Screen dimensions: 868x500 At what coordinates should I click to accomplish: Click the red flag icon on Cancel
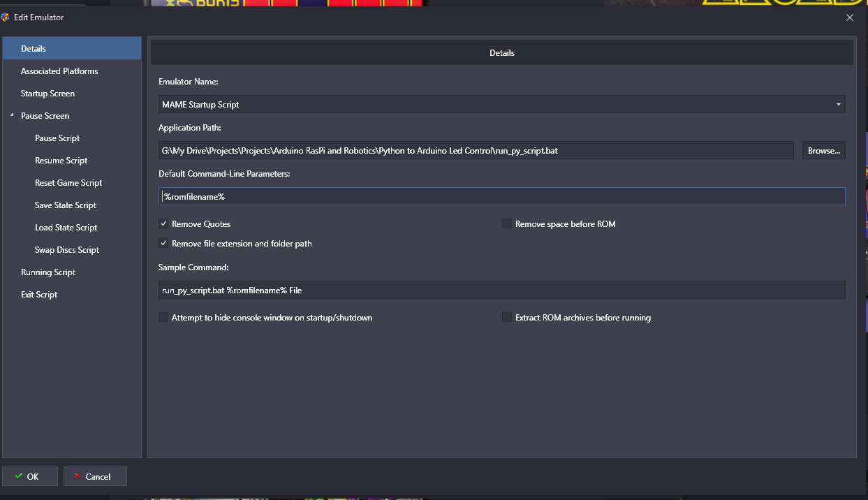point(77,476)
